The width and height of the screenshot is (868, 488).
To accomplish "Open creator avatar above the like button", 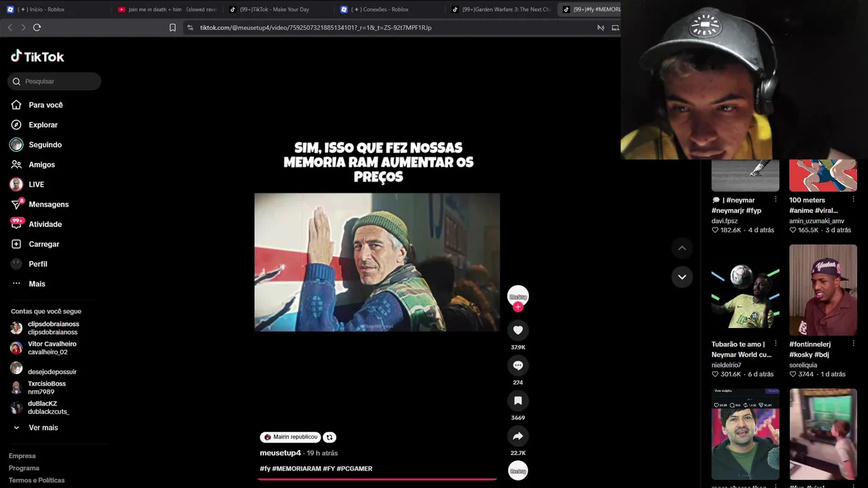I will pyautogui.click(x=518, y=296).
